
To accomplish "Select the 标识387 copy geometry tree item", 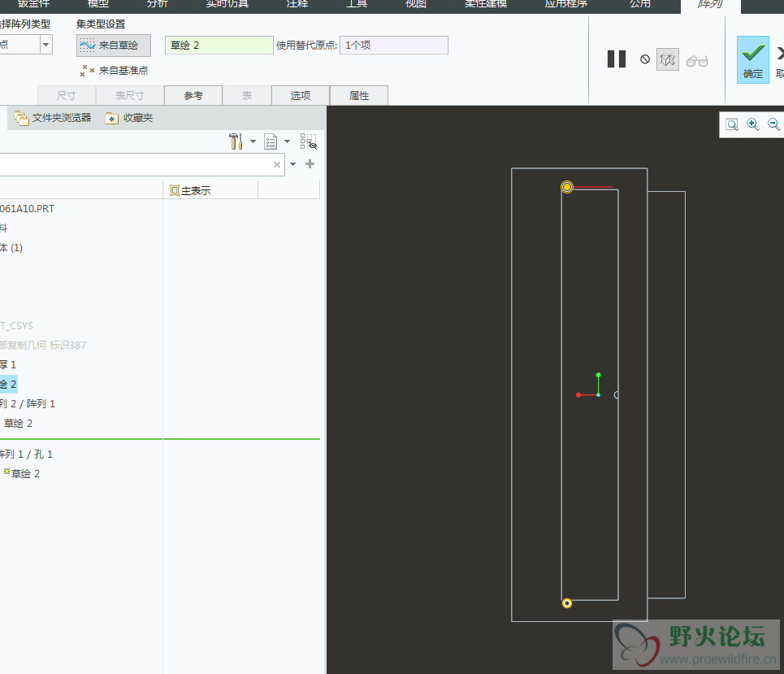I will tap(43, 346).
